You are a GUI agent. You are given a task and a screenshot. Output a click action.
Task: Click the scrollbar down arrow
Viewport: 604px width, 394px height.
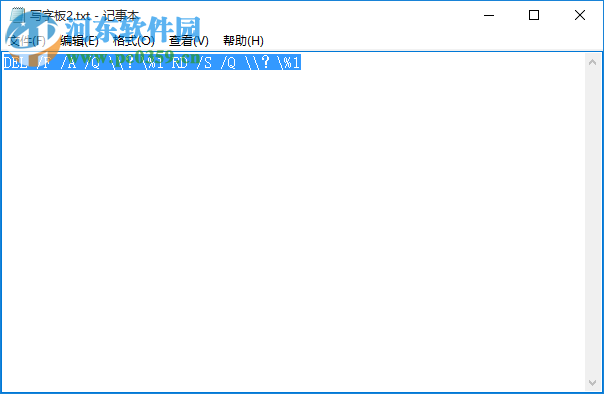[593, 382]
